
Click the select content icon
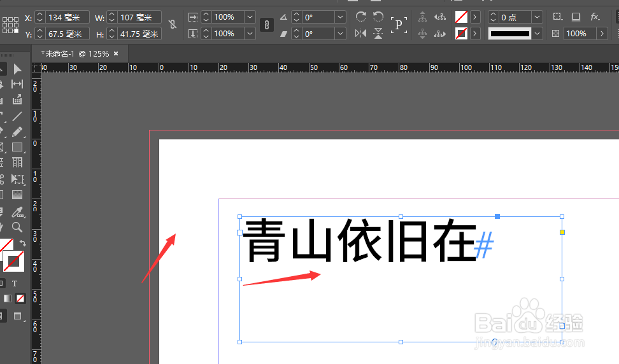pos(422,34)
